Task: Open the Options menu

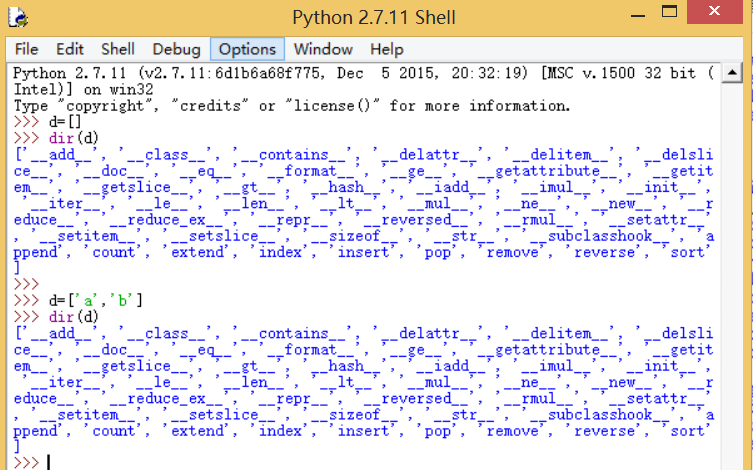Action: tap(247, 49)
